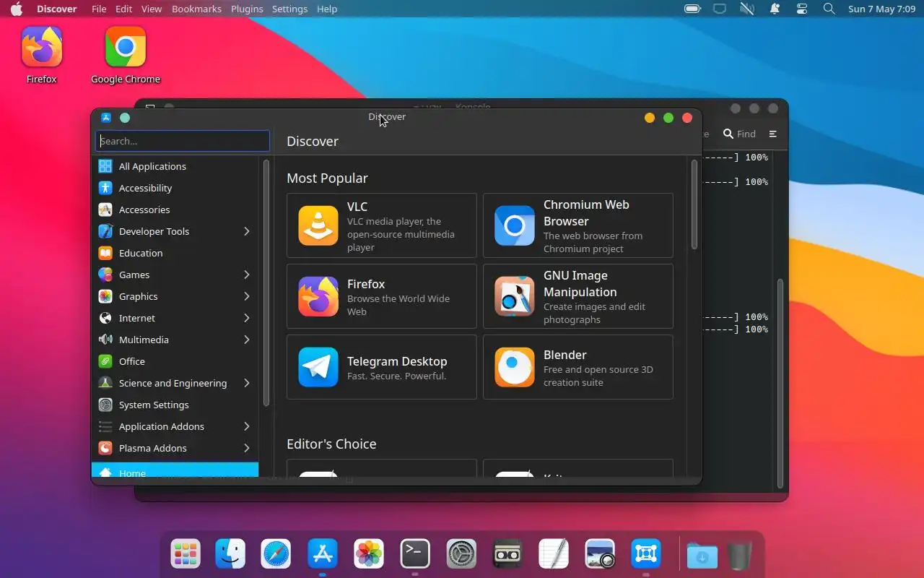Open the Telegram Desktop card title

point(397,361)
